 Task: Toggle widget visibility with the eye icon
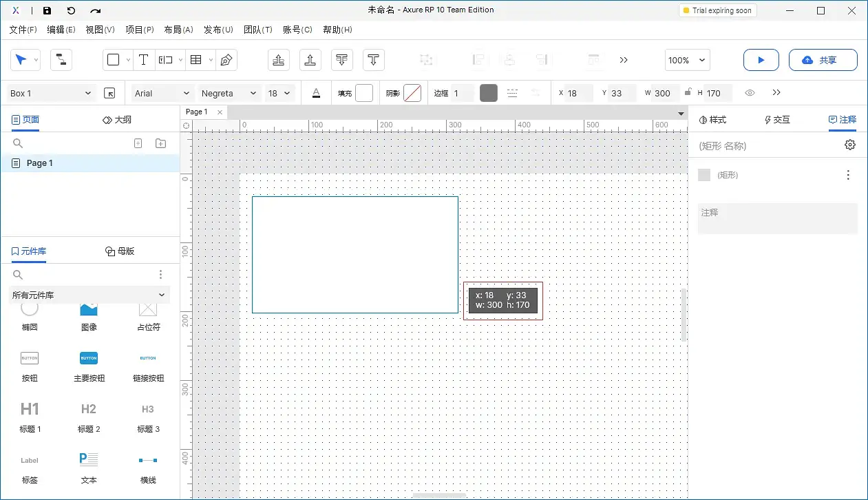[x=750, y=92]
